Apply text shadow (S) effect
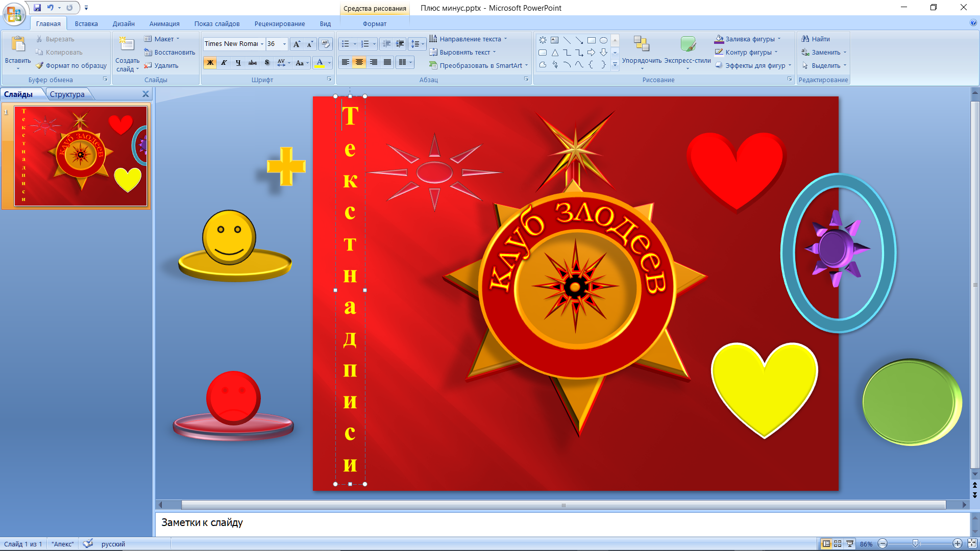Image resolution: width=980 pixels, height=551 pixels. point(266,63)
